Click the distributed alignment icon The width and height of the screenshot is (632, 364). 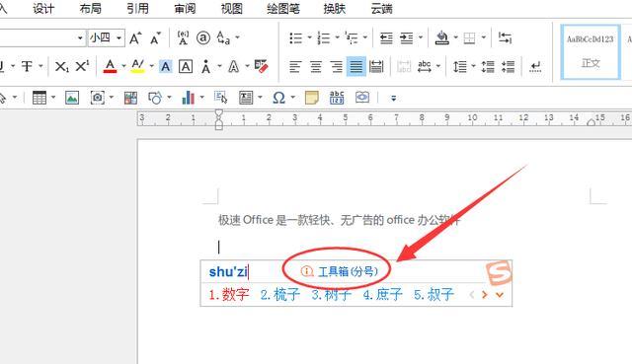[376, 66]
